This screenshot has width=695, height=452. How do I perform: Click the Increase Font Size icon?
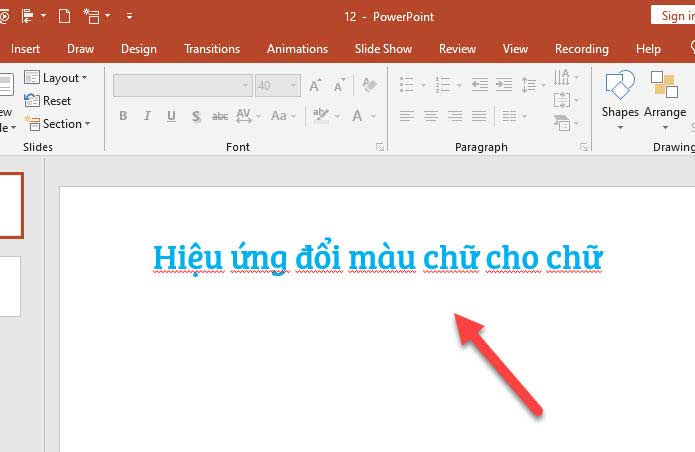click(315, 86)
